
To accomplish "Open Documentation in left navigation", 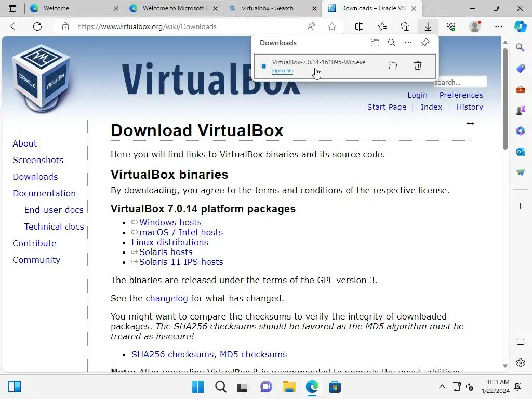I will tap(44, 193).
